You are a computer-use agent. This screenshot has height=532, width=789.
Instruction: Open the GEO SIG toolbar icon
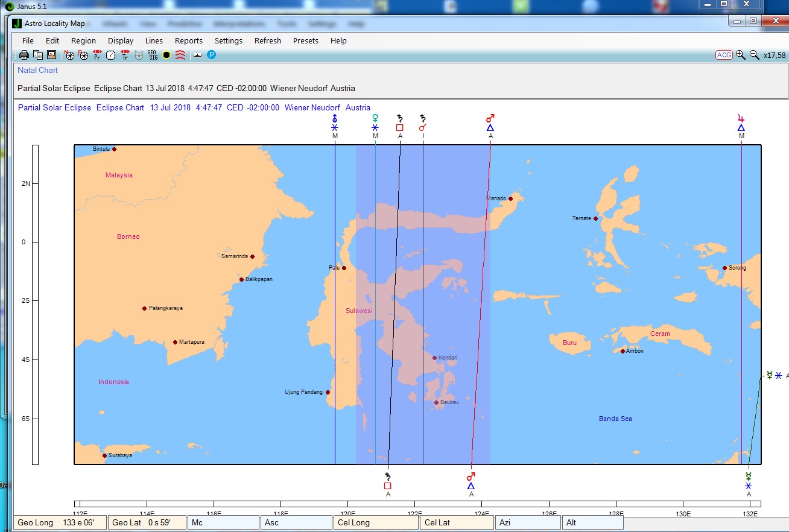click(153, 55)
